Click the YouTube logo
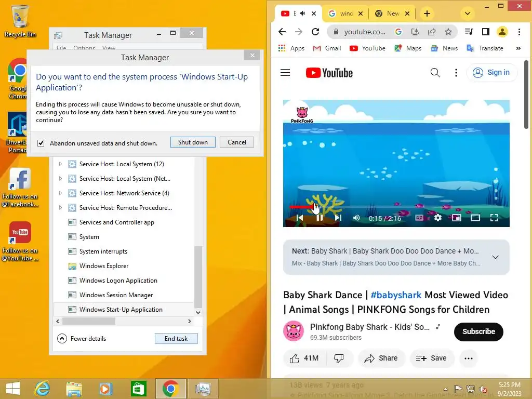The image size is (532, 399). (329, 73)
